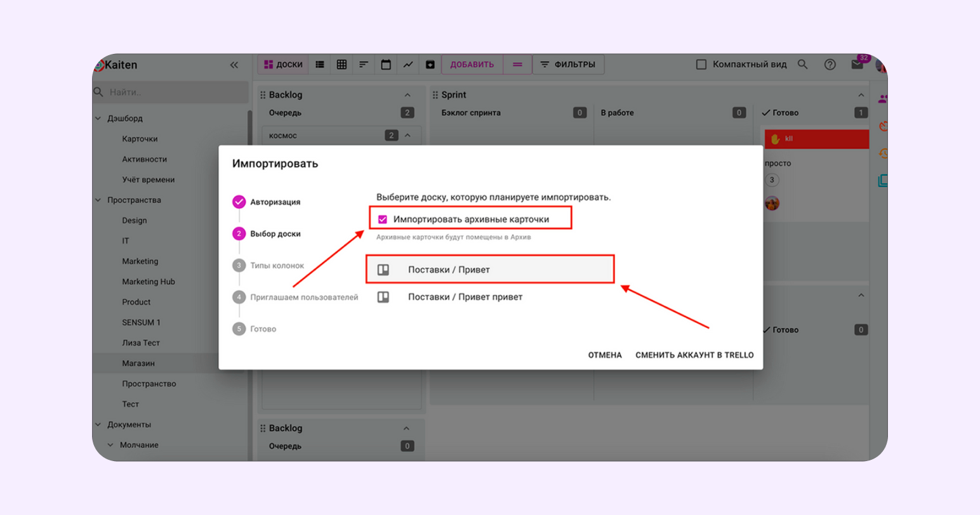Click the Kaiten logo icon
Viewport: 980px width, 515px height.
click(99, 65)
